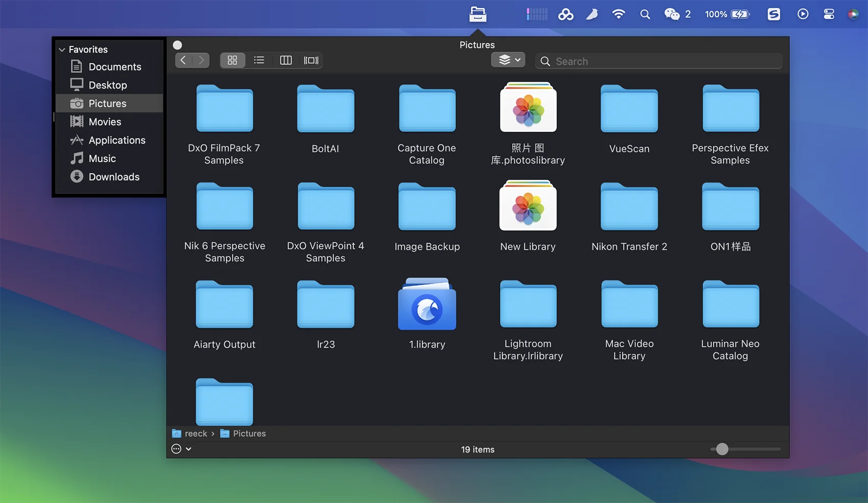Open the lr23 folder

tap(326, 304)
